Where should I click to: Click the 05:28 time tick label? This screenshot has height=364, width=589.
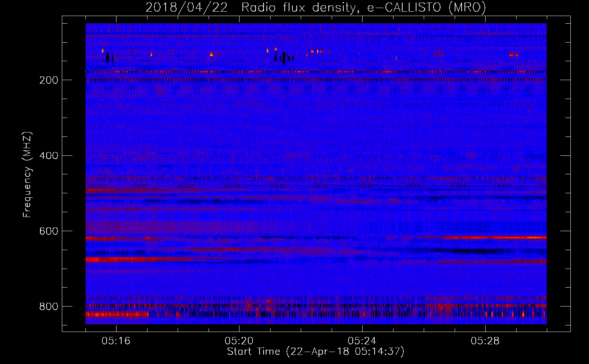point(485,341)
